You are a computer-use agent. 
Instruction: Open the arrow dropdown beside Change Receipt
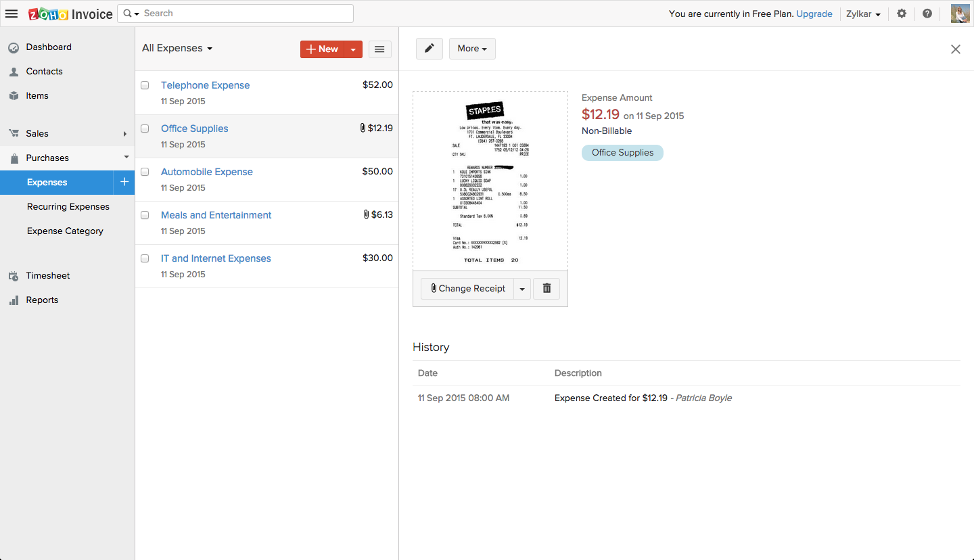[522, 289]
